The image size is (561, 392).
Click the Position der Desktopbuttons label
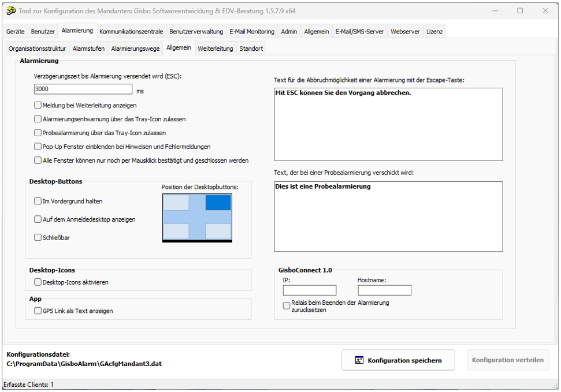(x=200, y=187)
